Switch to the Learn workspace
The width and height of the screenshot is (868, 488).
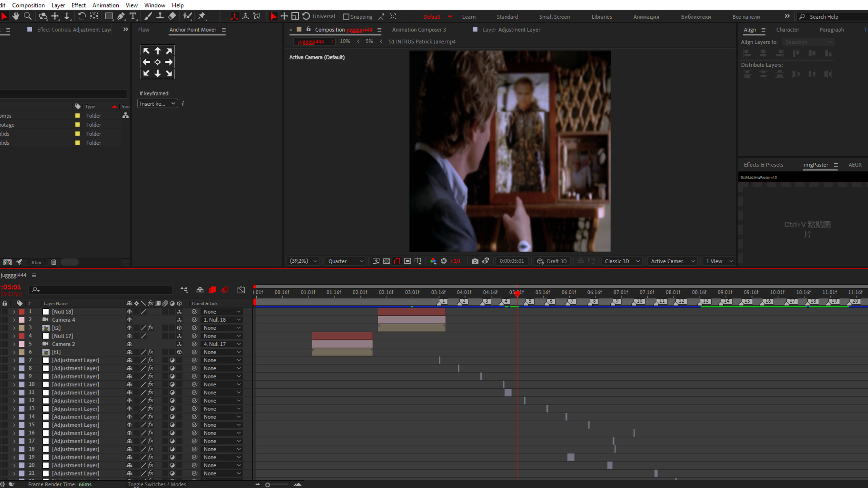coord(469,17)
